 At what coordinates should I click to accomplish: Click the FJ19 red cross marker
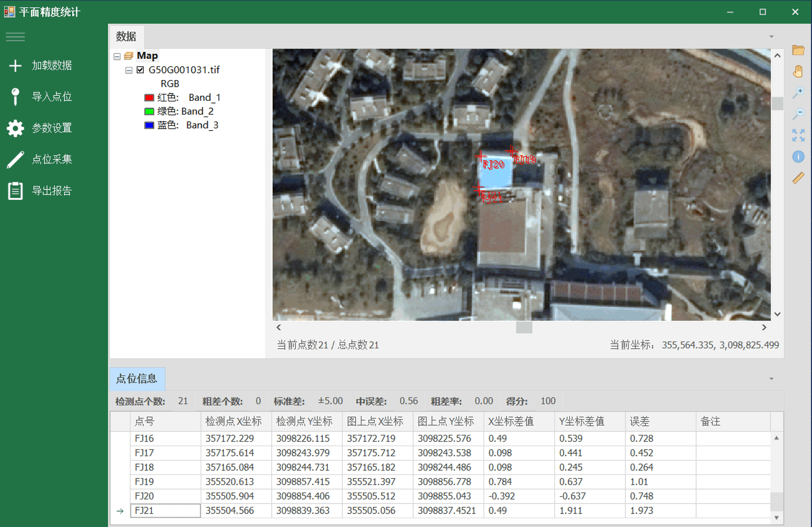[x=512, y=151]
